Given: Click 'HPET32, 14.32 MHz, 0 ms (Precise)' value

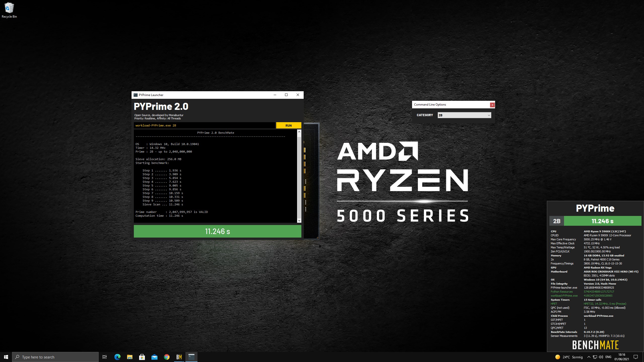Looking at the screenshot, I should click(x=605, y=304).
